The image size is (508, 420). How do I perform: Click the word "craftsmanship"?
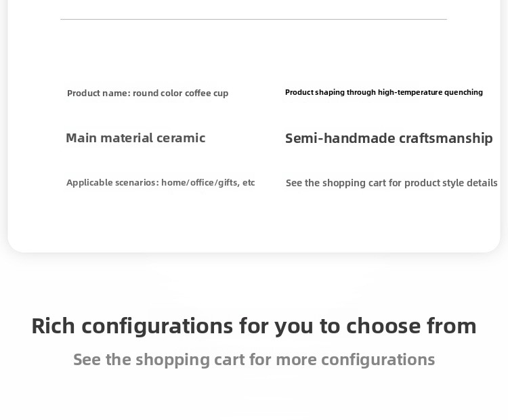click(446, 138)
